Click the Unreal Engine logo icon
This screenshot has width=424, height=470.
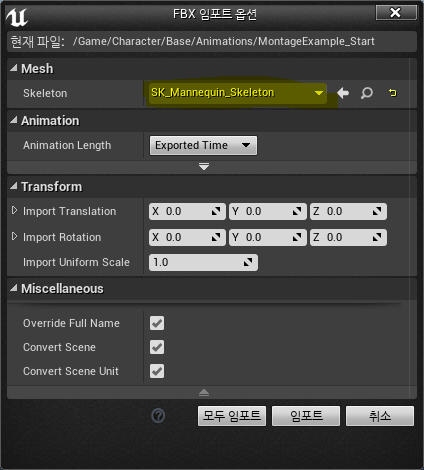17,17
